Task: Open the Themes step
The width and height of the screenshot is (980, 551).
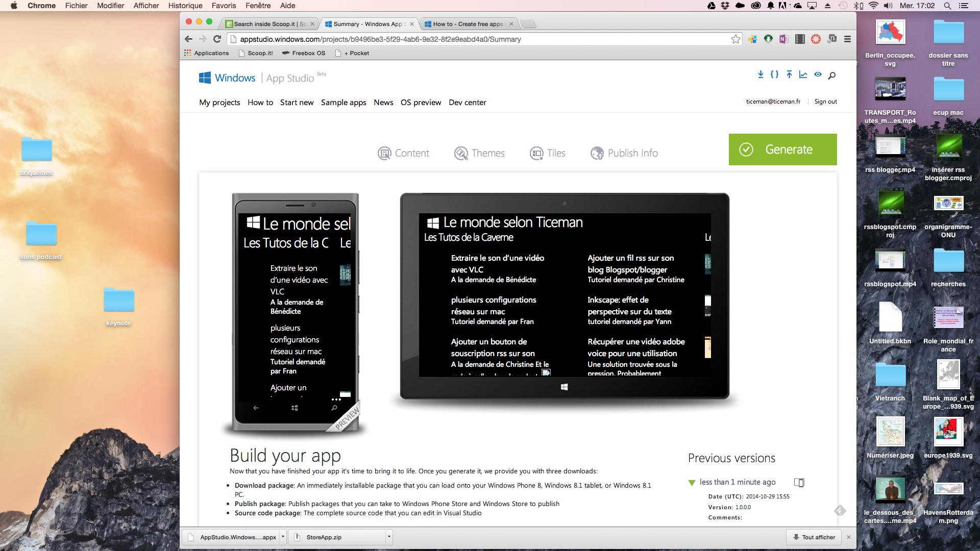Action: point(479,153)
